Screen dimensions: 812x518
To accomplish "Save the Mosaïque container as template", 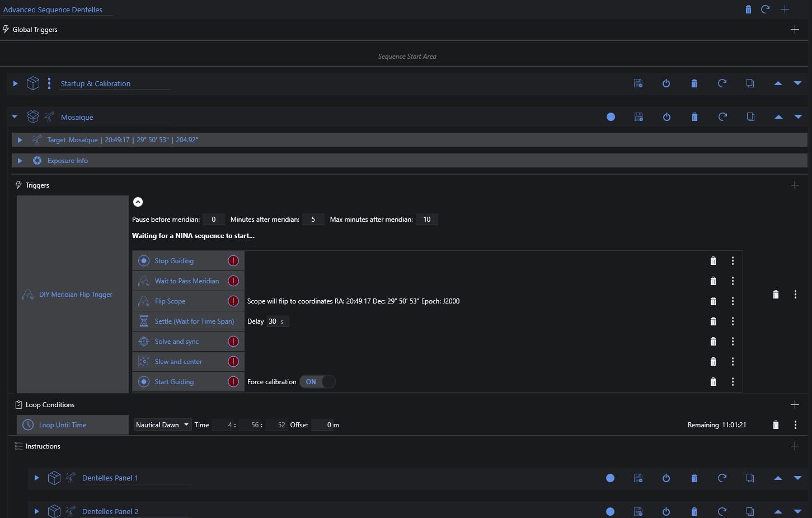I will tap(639, 117).
